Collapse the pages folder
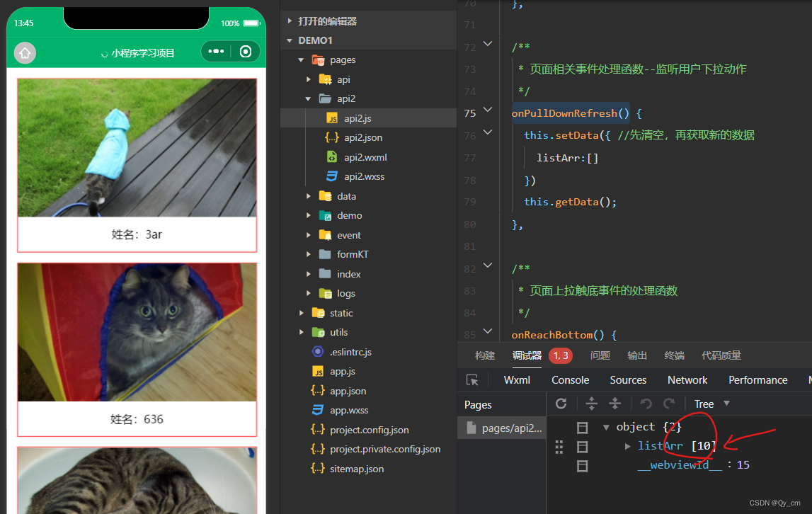Image resolution: width=812 pixels, height=514 pixels. coord(301,60)
